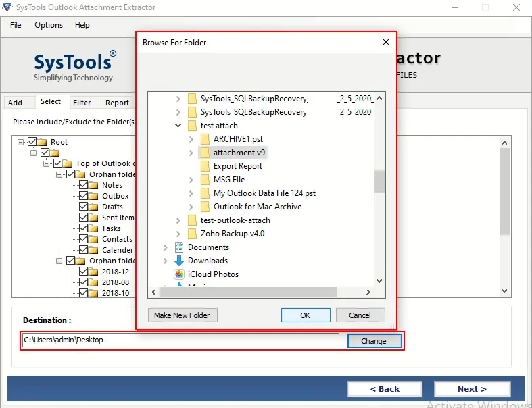
Task: Cancel the Browse For Folder dialog
Action: [360, 315]
